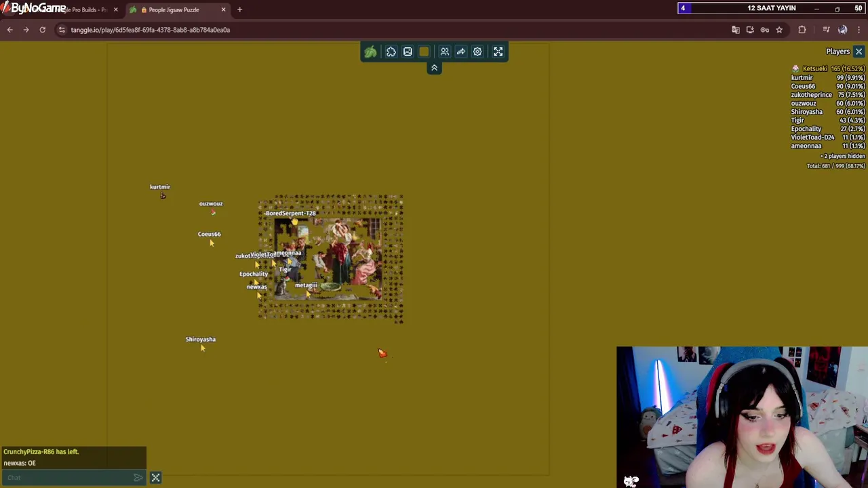Open puzzle settings gear
868x488 pixels.
click(x=477, y=52)
